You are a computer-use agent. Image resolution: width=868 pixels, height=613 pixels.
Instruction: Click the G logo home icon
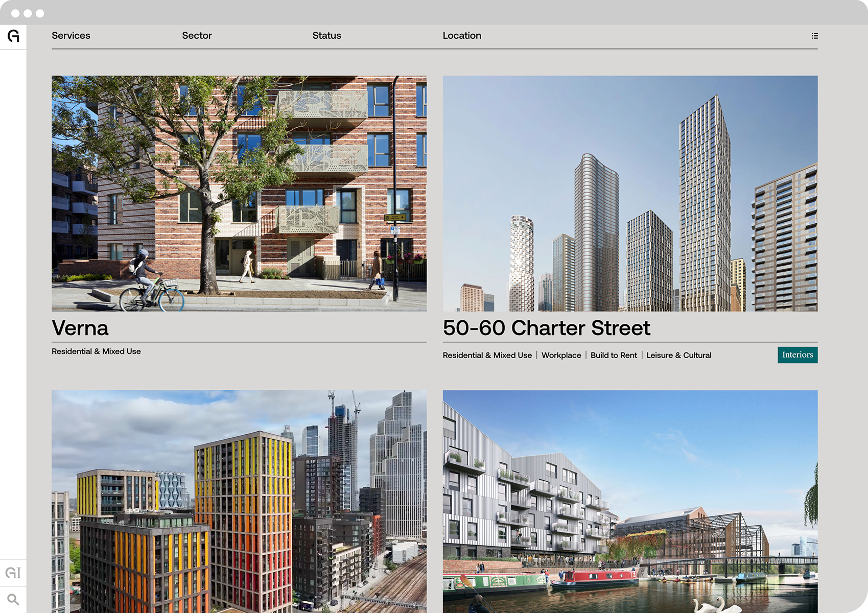pos(13,36)
